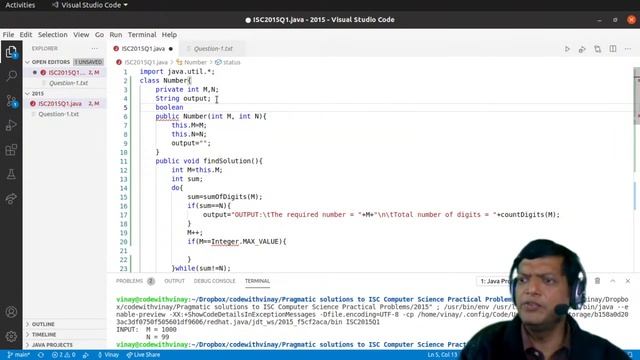This screenshot has width=640, height=360.
Task: Click the Vinay status bar item
Action: pos(108,355)
